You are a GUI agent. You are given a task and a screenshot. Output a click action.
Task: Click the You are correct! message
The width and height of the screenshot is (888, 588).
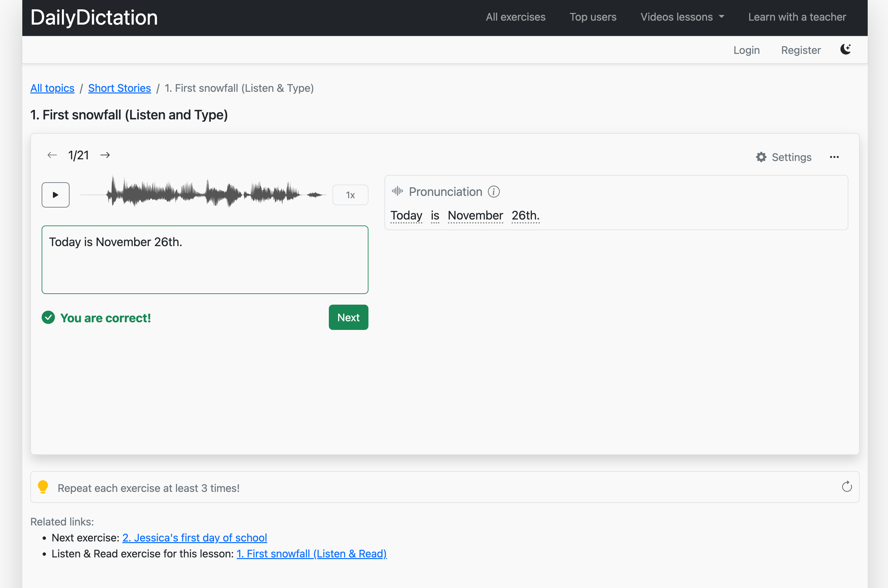[106, 318]
